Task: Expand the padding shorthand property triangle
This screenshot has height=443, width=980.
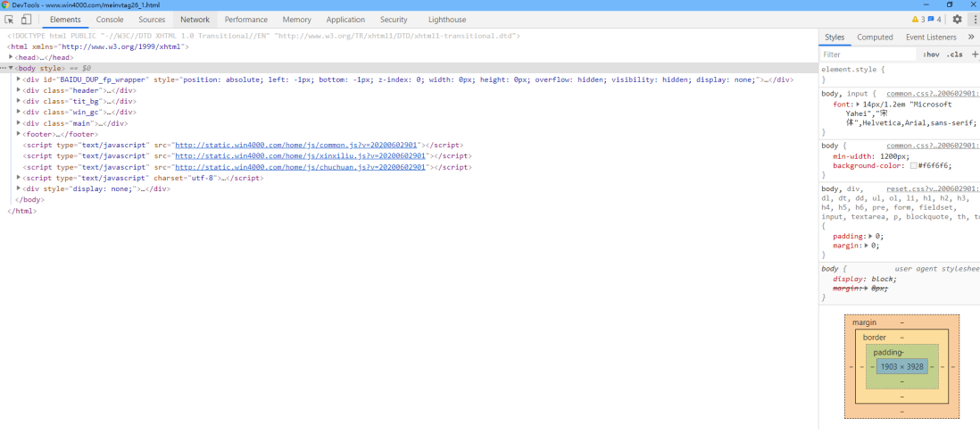Action: (x=871, y=237)
